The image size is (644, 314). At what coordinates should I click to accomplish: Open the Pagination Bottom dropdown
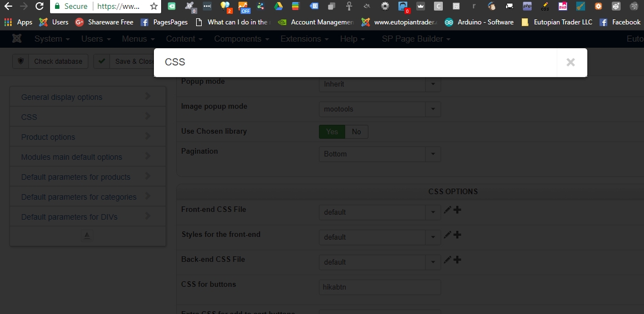coord(380,154)
